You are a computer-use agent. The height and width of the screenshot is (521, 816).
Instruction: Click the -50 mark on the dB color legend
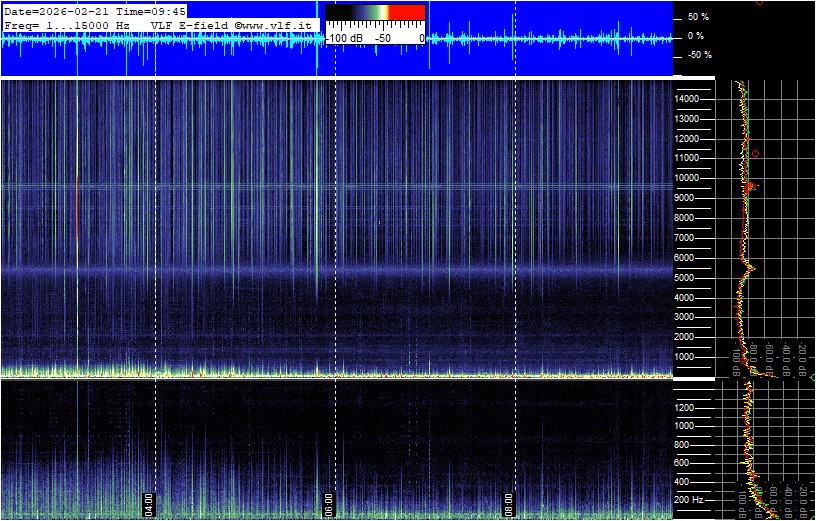click(381, 37)
